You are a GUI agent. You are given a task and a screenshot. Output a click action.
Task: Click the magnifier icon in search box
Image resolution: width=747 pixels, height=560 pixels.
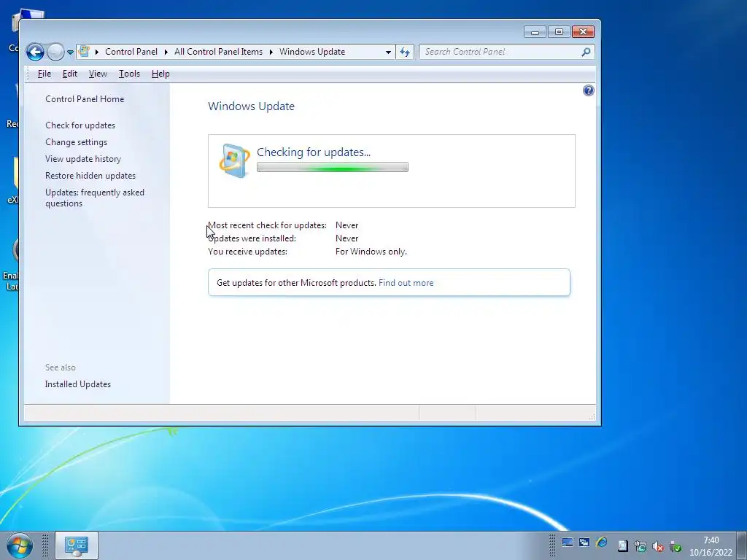[x=586, y=52]
